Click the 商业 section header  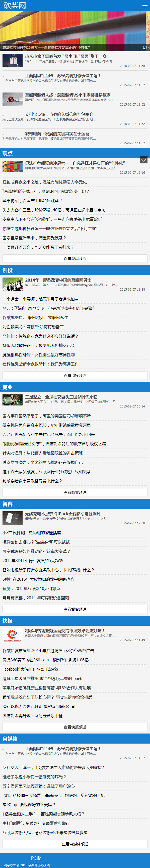click(8, 387)
